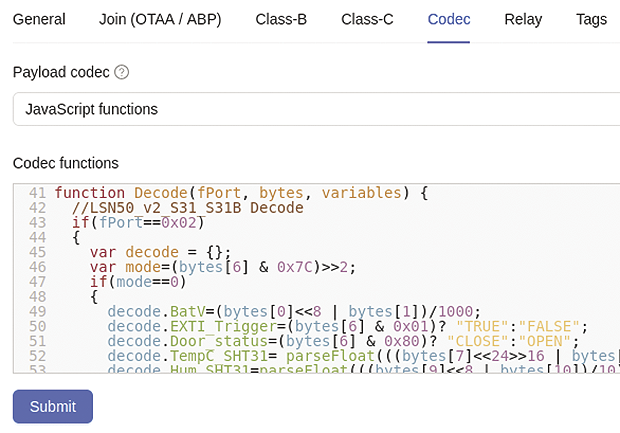The height and width of the screenshot is (433, 620).
Task: Go to the Class-C tab
Action: (367, 19)
